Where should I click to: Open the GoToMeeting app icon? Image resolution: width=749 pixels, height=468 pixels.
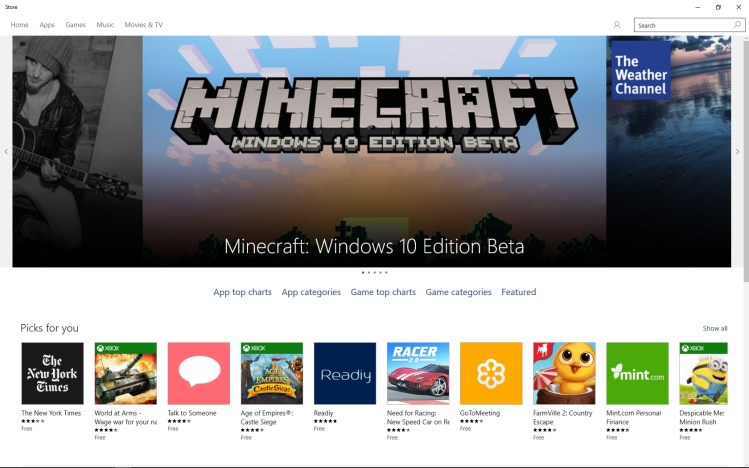coord(491,373)
